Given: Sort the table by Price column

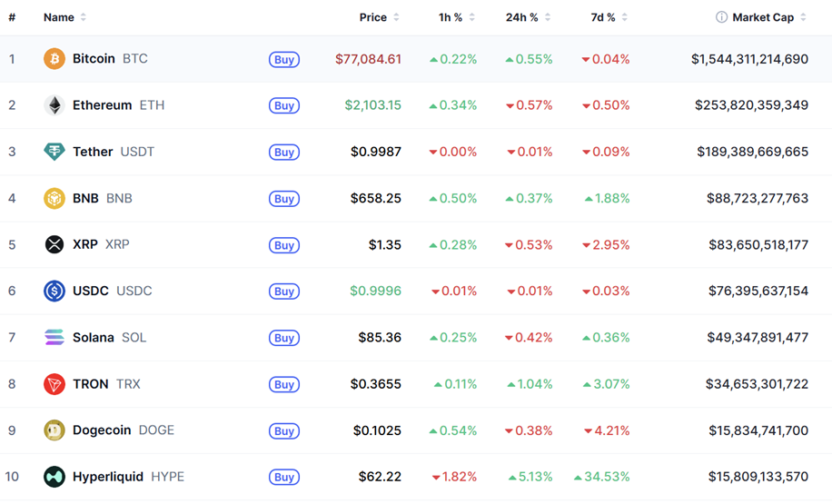Looking at the screenshot, I should coord(379,17).
